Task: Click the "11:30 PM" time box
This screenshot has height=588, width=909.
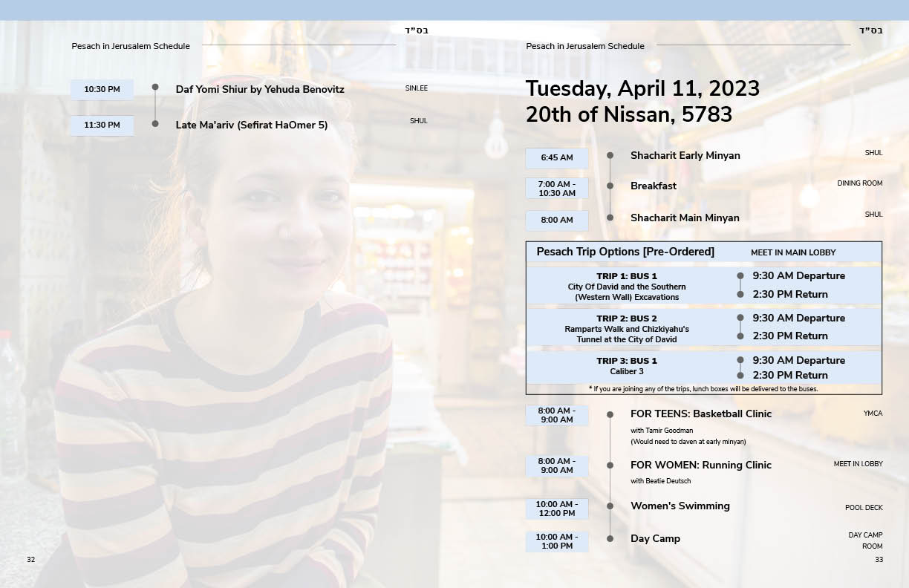Action: click(x=102, y=125)
